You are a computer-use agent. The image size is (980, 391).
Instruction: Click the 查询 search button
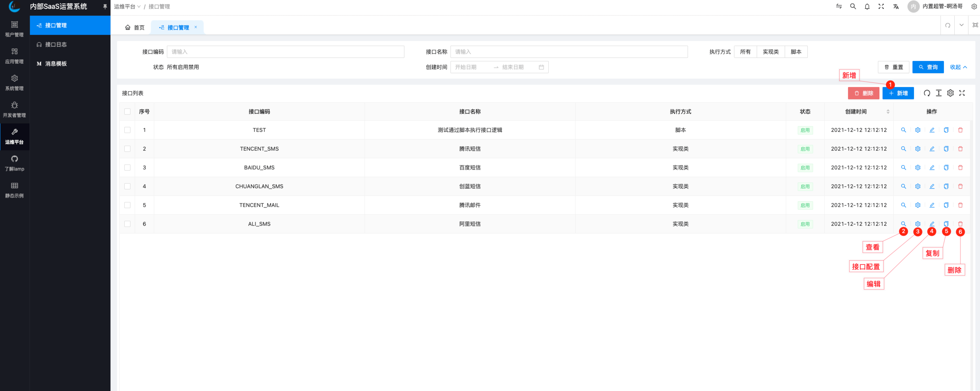(928, 67)
